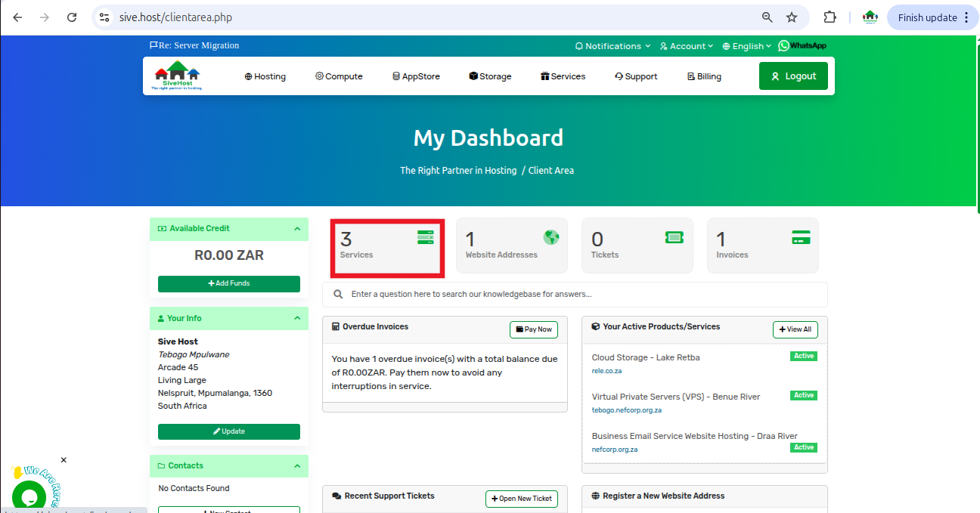Open the Hosting menu
Screen dimensions: 980x513
click(265, 76)
